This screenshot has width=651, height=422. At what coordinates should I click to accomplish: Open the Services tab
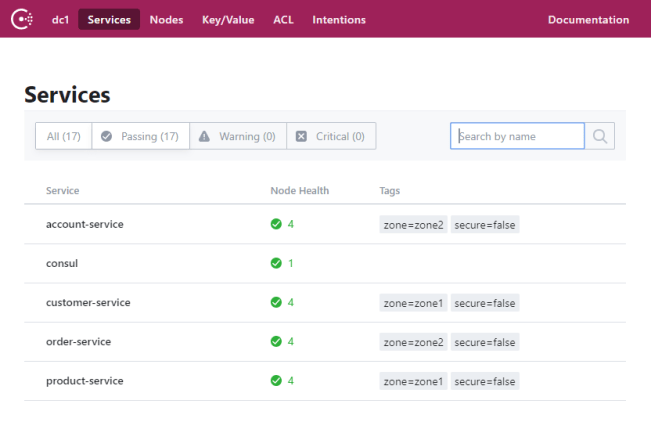click(x=109, y=20)
